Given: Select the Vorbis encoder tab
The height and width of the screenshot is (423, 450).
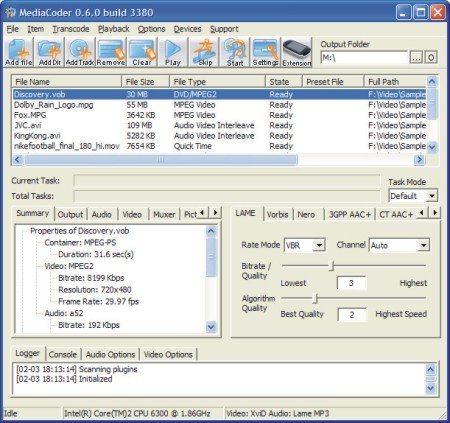Looking at the screenshot, I should 277,214.
